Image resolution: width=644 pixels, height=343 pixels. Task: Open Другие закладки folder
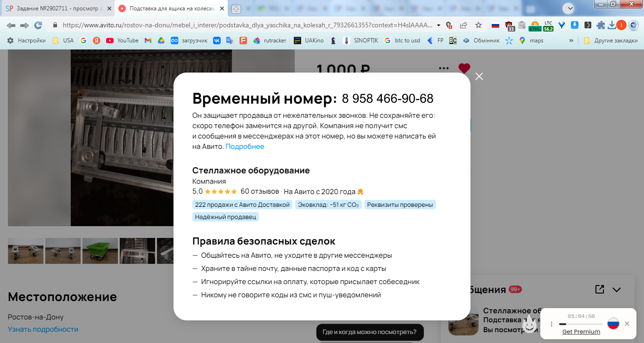(x=610, y=41)
